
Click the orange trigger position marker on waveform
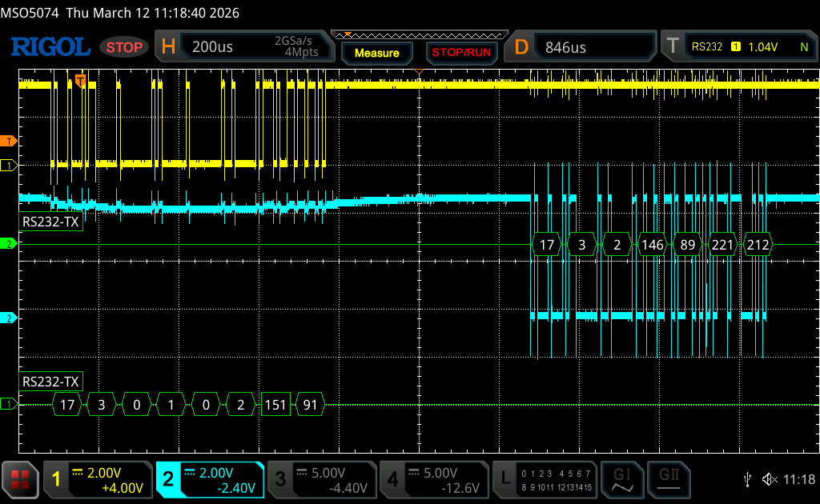80,80
